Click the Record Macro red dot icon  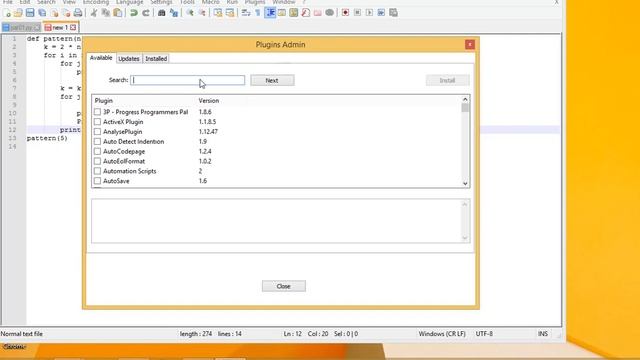click(345, 13)
